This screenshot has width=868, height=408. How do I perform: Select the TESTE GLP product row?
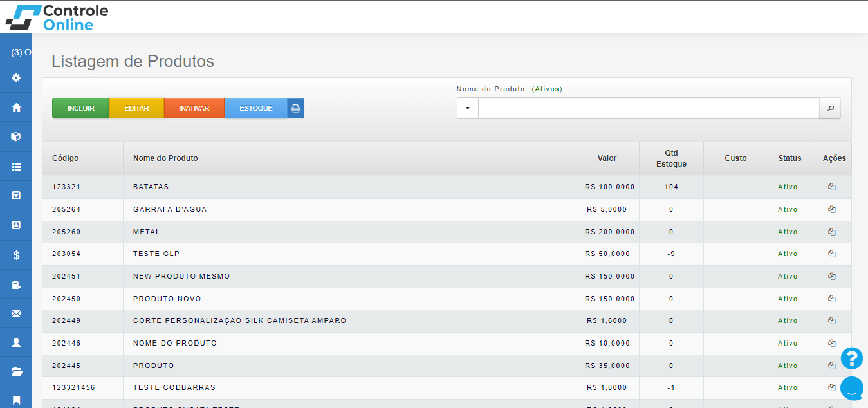347,254
